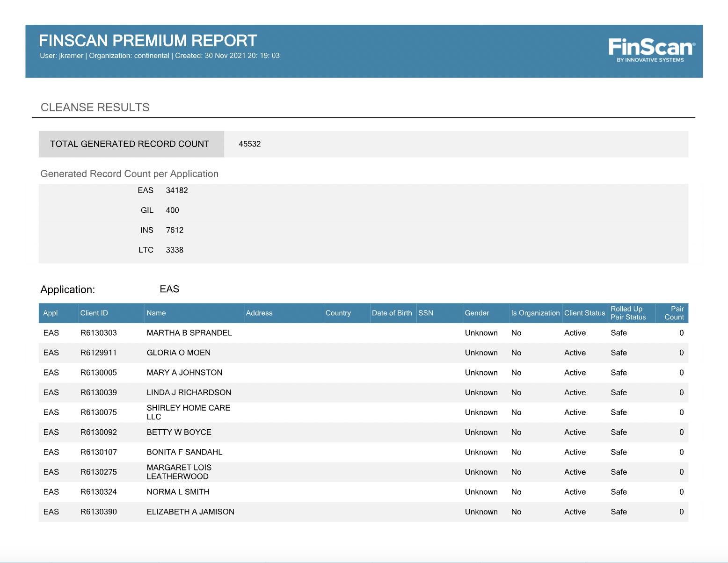The image size is (728, 563).
Task: Click client ID R6130075
Action: pyautogui.click(x=99, y=412)
